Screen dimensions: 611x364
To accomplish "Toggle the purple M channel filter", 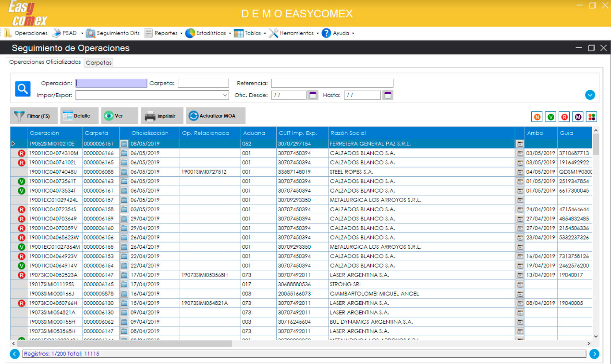I will point(578,117).
